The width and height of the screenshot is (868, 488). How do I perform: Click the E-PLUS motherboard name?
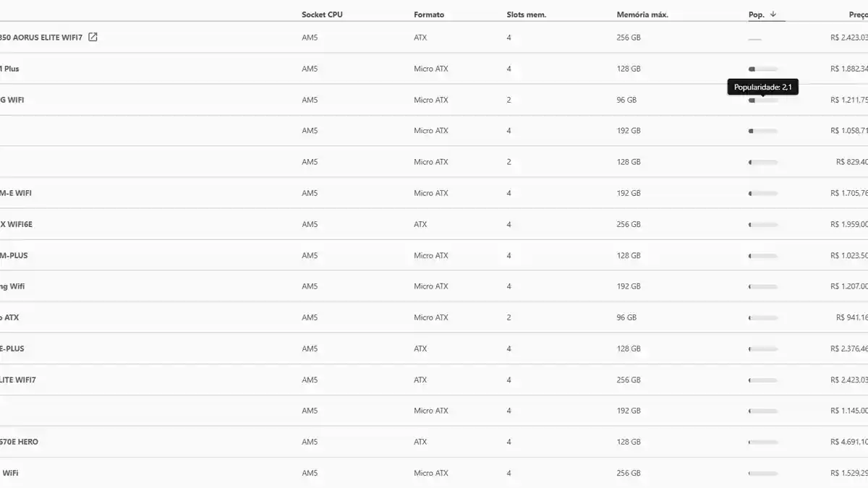(x=12, y=348)
